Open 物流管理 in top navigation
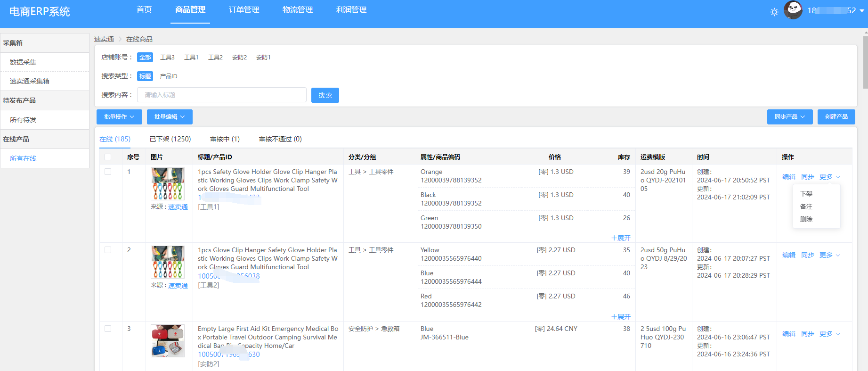Image resolution: width=868 pixels, height=371 pixels. coord(298,10)
